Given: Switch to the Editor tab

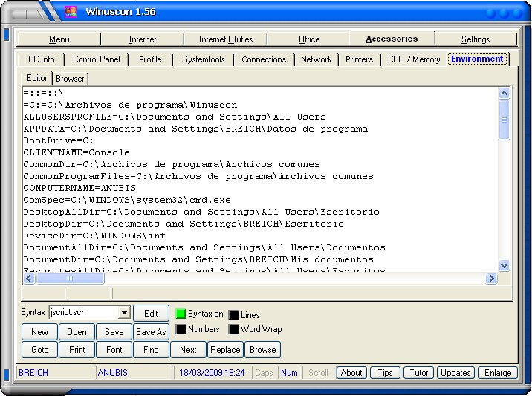Looking at the screenshot, I should coord(36,78).
